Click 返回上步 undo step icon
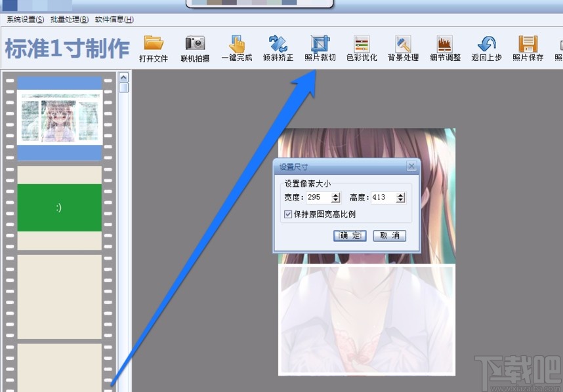The height and width of the screenshot is (392, 563). 486,48
